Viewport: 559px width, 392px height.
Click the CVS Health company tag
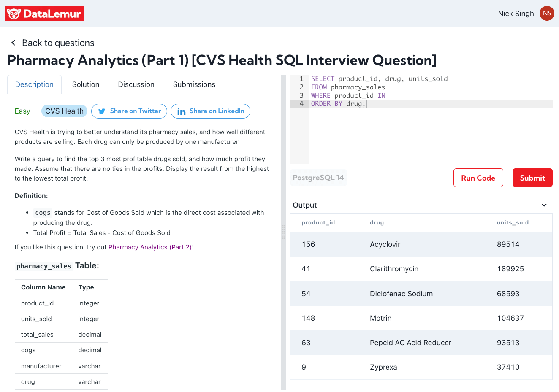64,111
